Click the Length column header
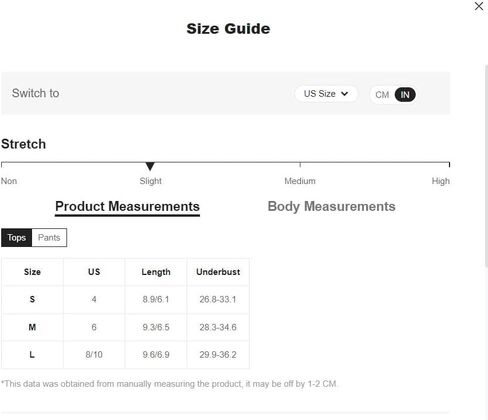The height and width of the screenshot is (420, 488). (156, 272)
